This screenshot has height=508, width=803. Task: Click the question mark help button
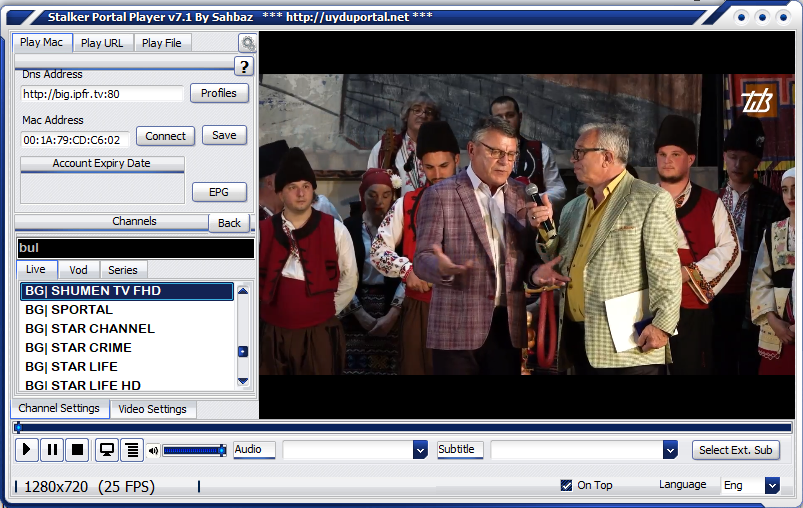coord(244,66)
